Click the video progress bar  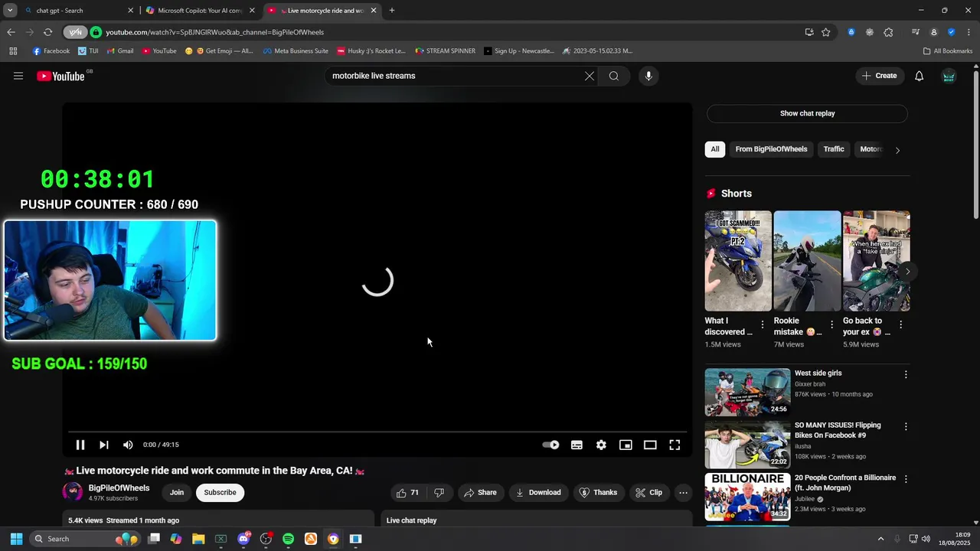point(377,432)
